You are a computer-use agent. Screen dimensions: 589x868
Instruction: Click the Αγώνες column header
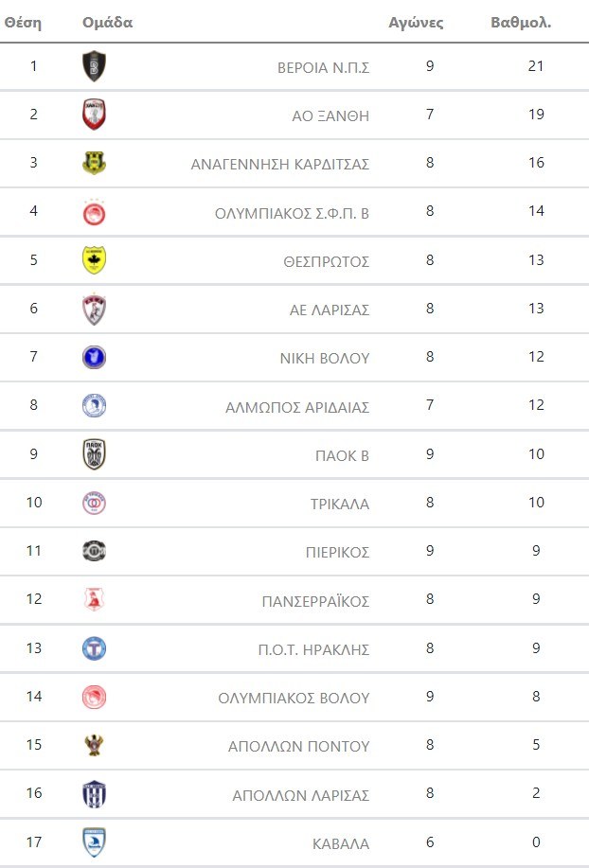(416, 22)
